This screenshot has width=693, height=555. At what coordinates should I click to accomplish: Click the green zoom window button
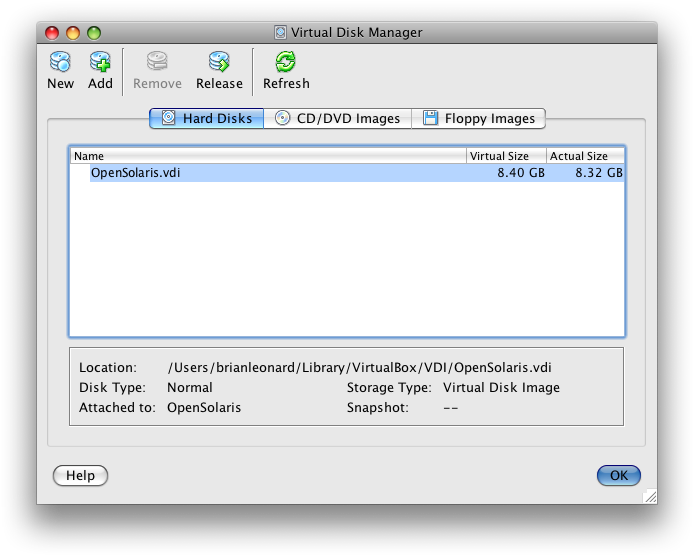(94, 33)
